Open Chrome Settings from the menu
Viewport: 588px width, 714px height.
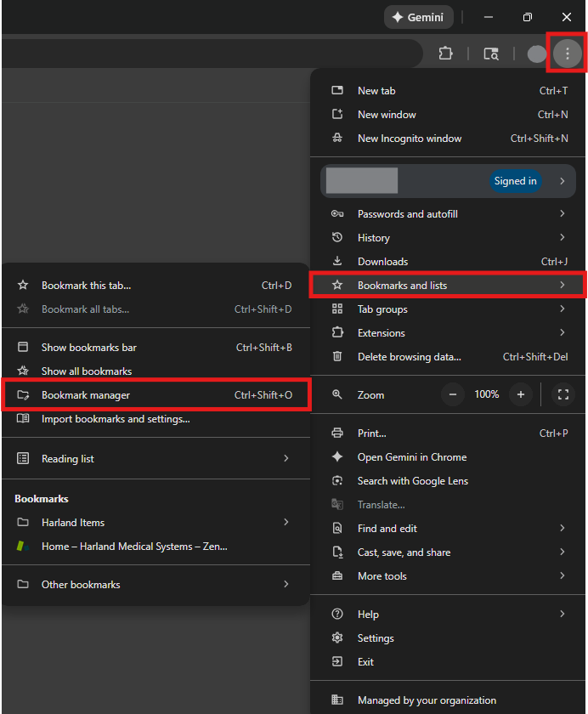[376, 638]
